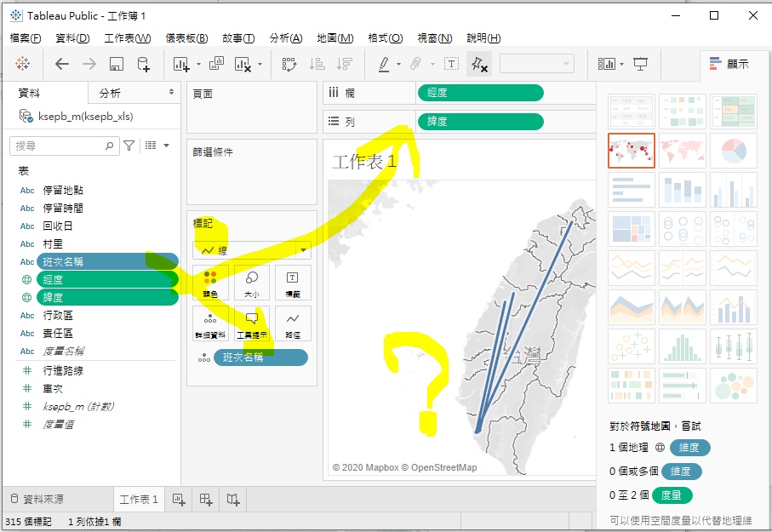Click the 搜尋 field search box

pos(64,146)
